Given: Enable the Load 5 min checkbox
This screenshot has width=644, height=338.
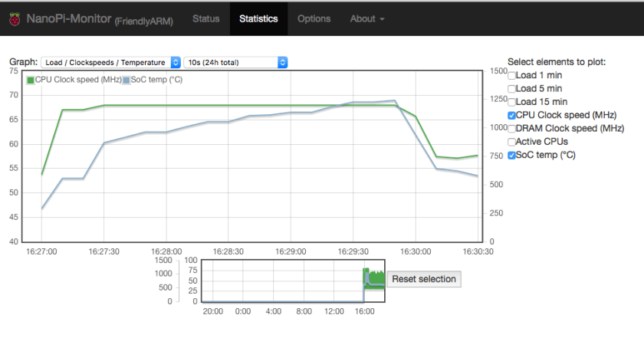Looking at the screenshot, I should click(511, 88).
